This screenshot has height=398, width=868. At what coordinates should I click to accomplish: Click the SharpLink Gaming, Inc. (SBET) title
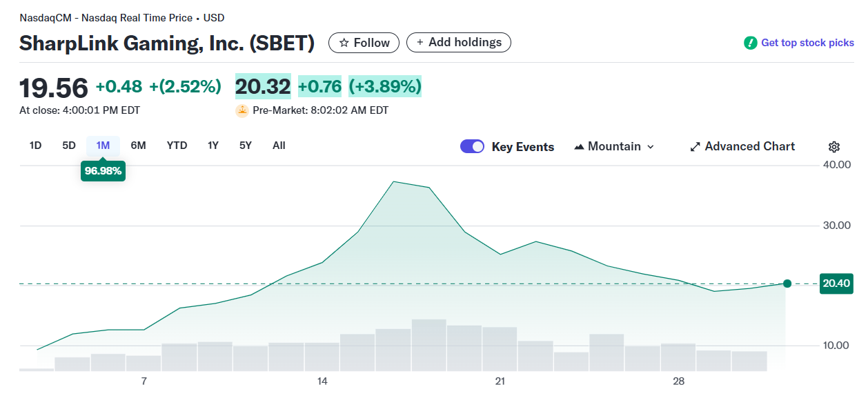coord(167,43)
